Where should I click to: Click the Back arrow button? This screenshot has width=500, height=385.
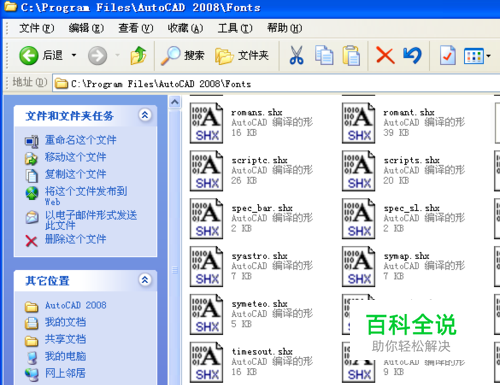click(29, 55)
